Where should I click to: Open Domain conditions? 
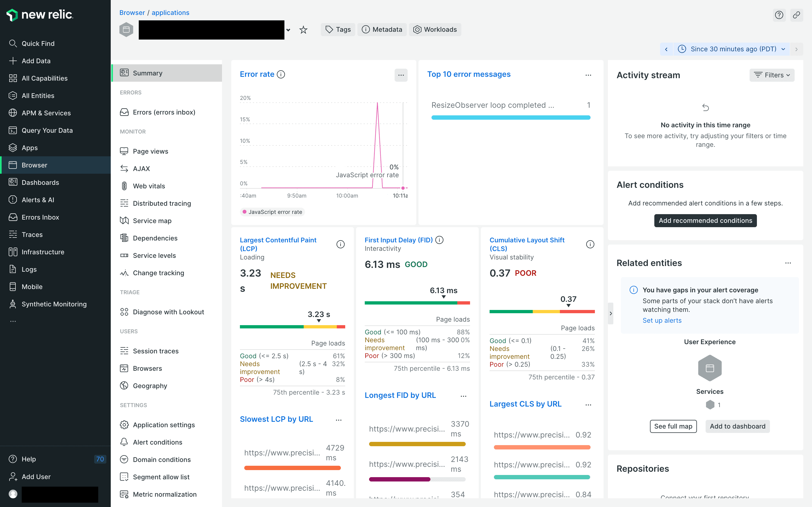pos(155,460)
